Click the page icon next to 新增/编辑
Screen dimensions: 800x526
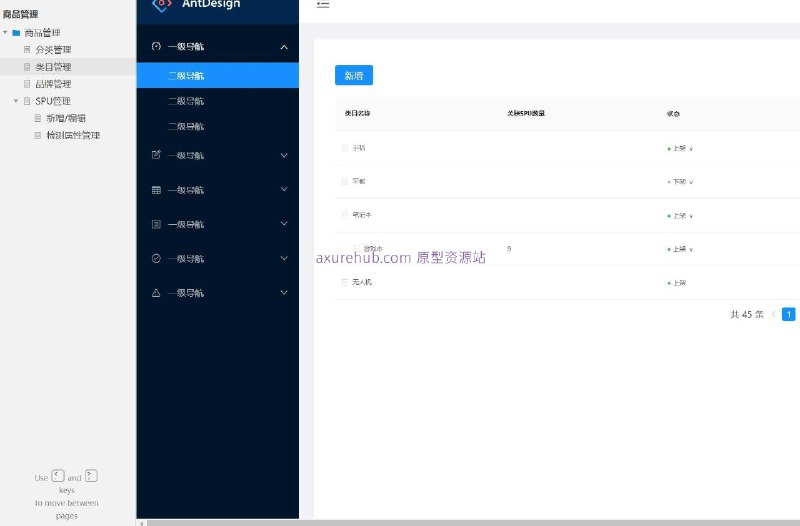37,118
